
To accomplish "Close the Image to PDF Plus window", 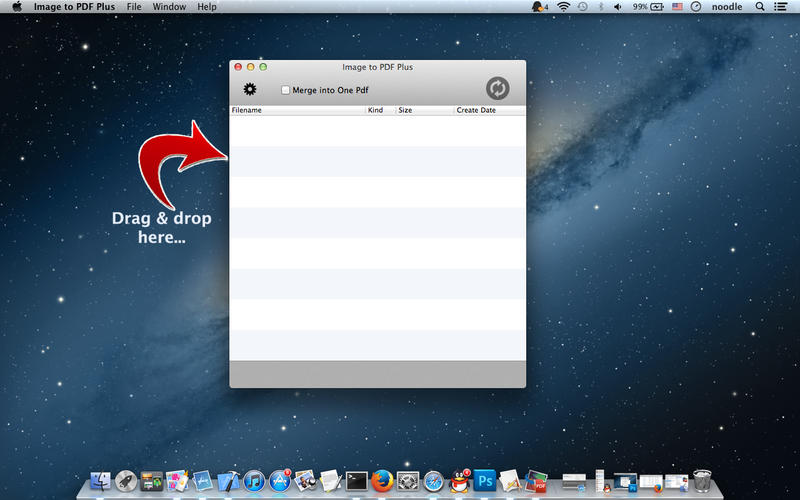I will click(x=238, y=67).
